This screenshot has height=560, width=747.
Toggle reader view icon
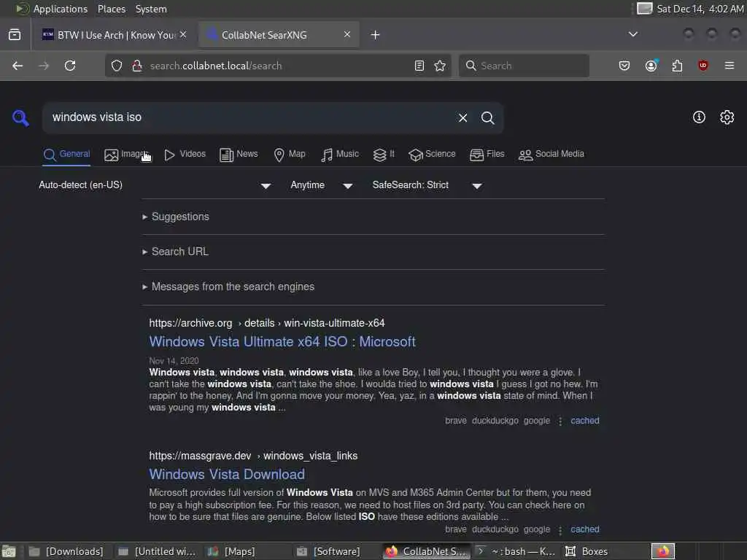pyautogui.click(x=419, y=66)
